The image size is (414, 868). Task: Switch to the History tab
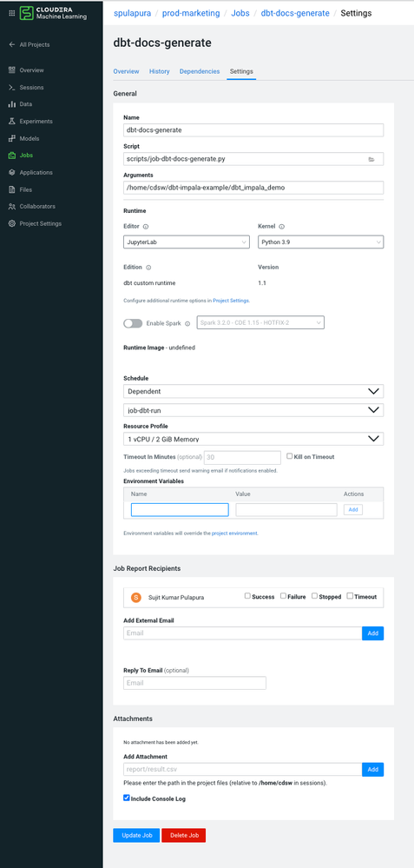[x=159, y=71]
